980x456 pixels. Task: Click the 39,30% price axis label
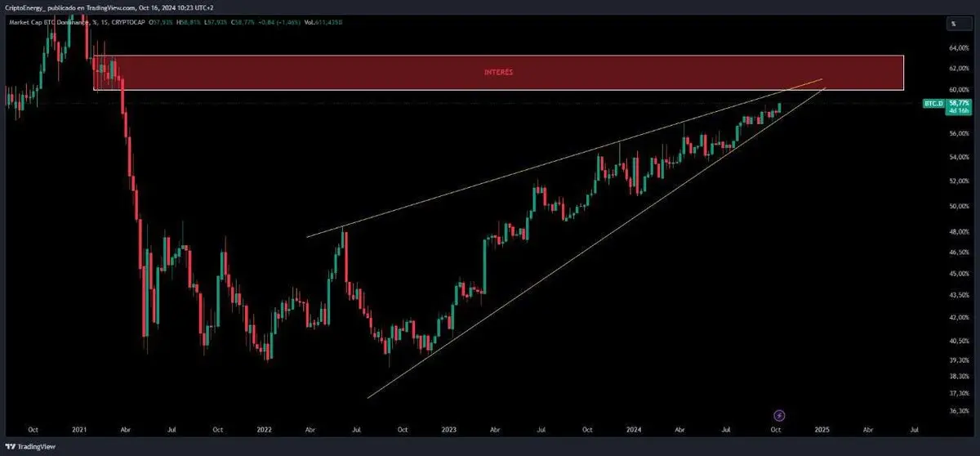pos(959,360)
